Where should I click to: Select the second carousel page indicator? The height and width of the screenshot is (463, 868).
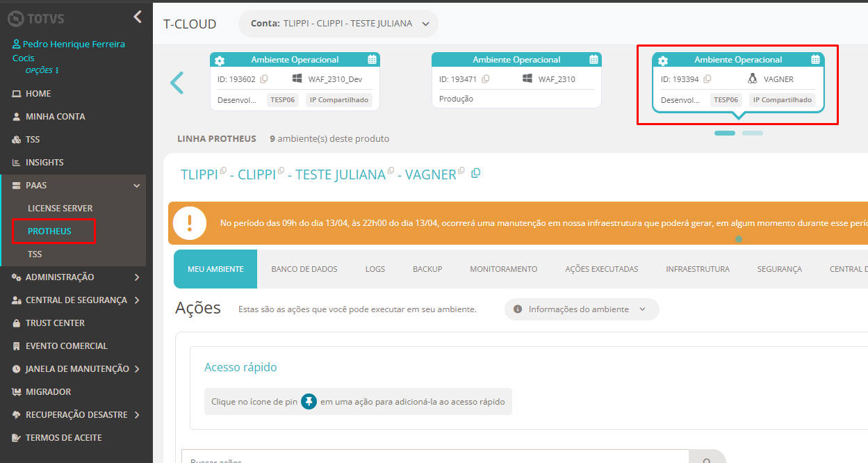coord(753,133)
